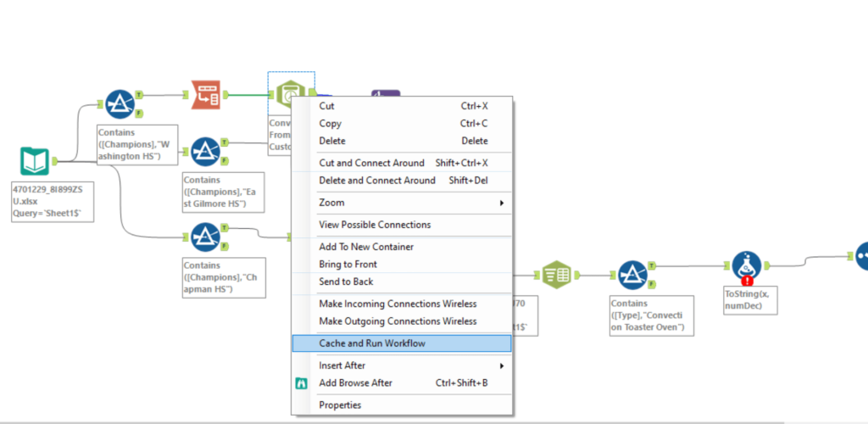Expand the Insert After submenu arrow

click(x=502, y=365)
